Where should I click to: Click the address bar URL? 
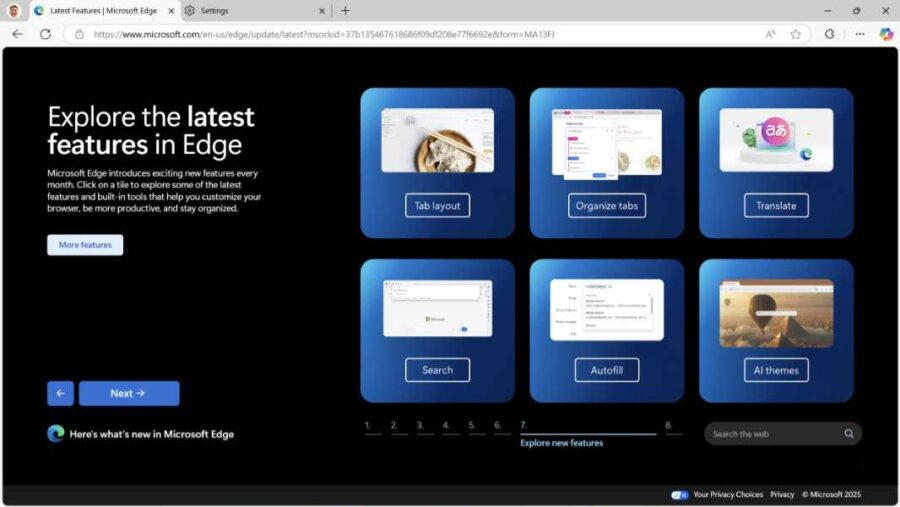324,34
